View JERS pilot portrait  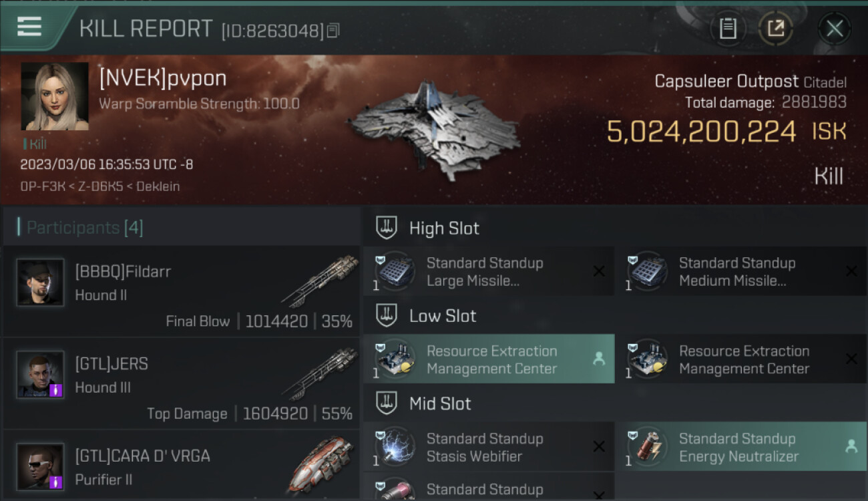(40, 374)
